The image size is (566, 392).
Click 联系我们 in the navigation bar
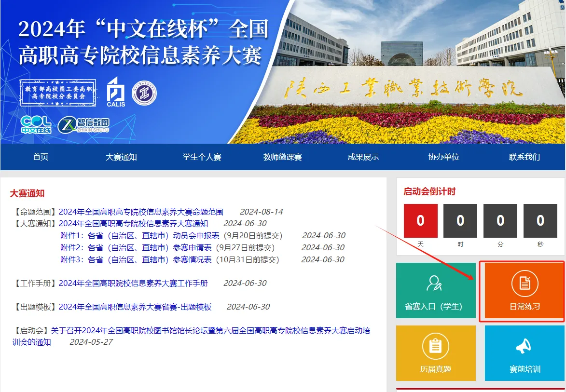[524, 157]
